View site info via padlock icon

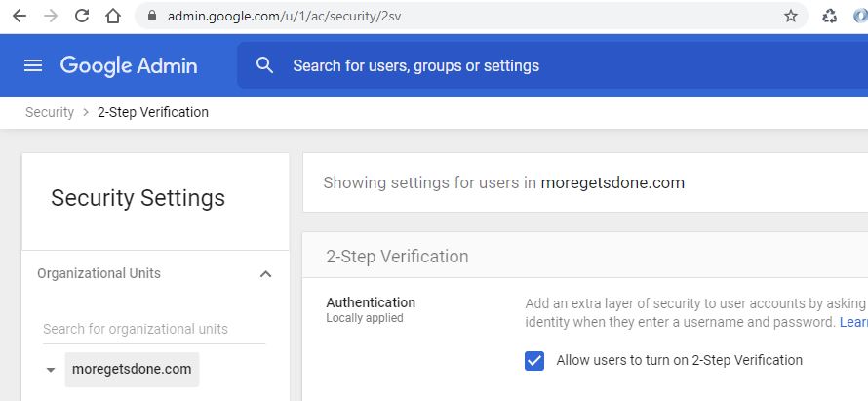click(151, 16)
